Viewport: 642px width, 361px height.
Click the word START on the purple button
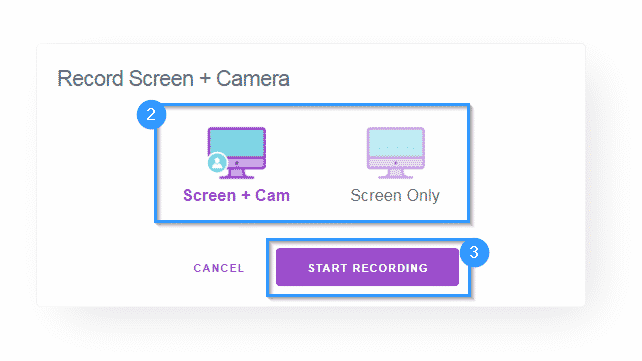click(x=328, y=268)
